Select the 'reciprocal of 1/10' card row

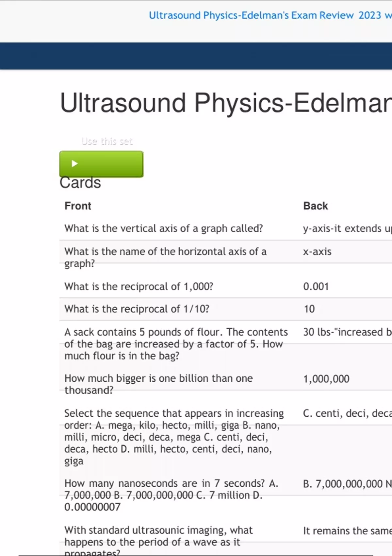[137, 309]
